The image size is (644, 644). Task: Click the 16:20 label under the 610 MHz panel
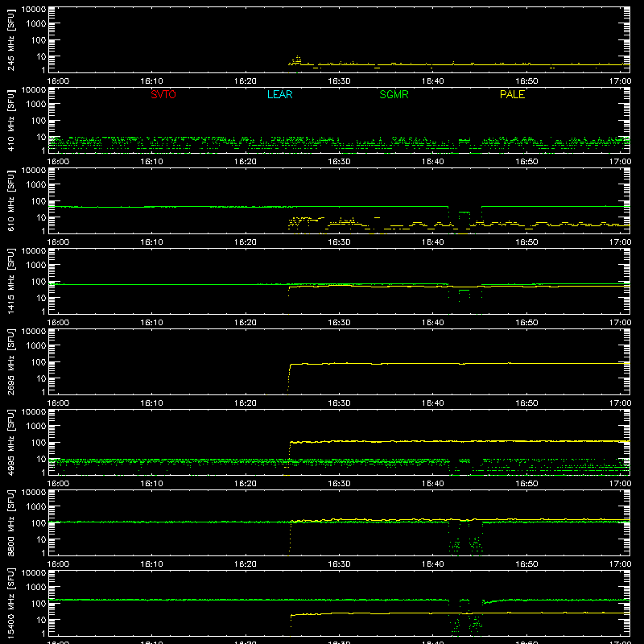tap(246, 242)
